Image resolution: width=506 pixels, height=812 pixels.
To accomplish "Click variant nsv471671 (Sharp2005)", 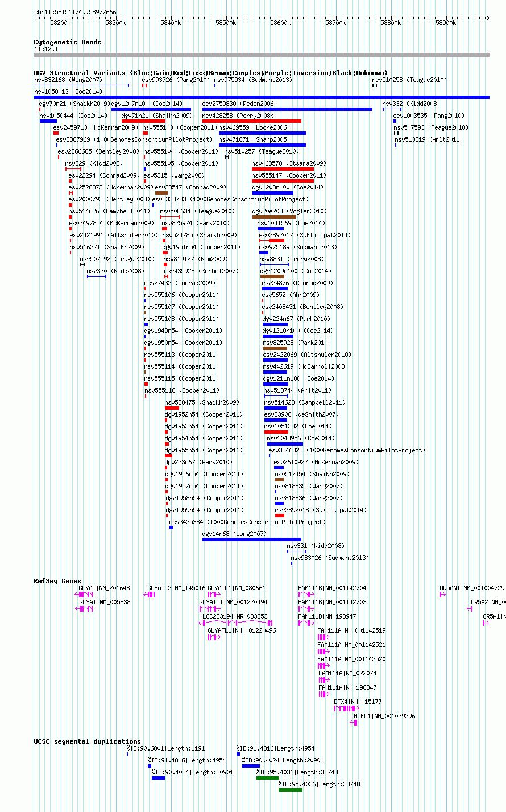I will 254,140.
